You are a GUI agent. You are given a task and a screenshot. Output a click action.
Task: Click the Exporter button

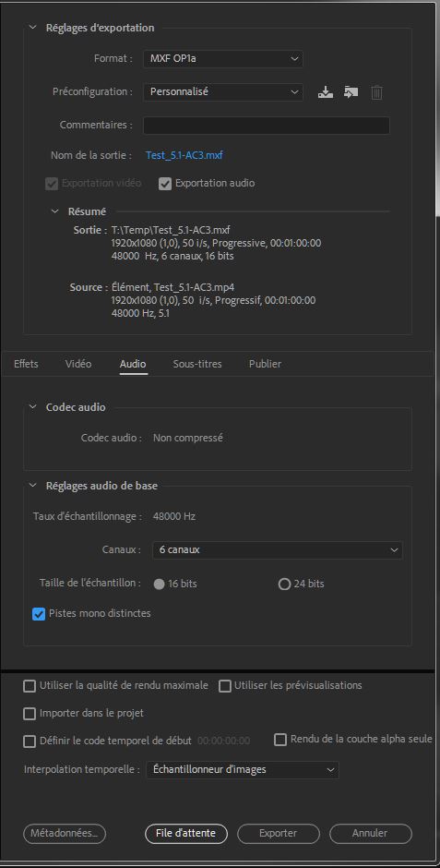(279, 833)
